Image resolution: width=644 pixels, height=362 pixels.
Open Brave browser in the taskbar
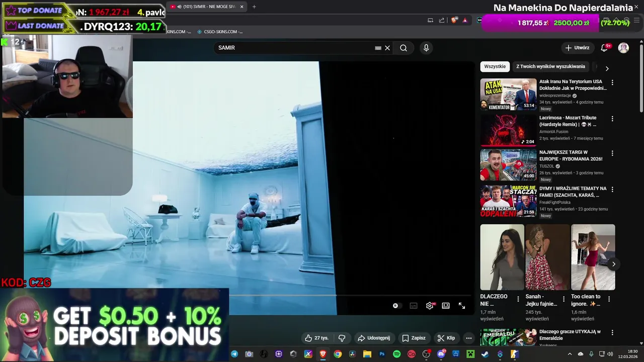pyautogui.click(x=323, y=354)
